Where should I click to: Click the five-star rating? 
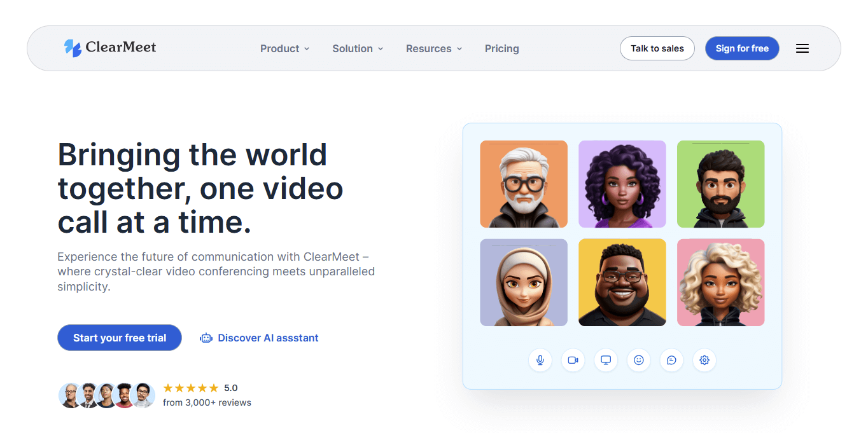pos(191,388)
